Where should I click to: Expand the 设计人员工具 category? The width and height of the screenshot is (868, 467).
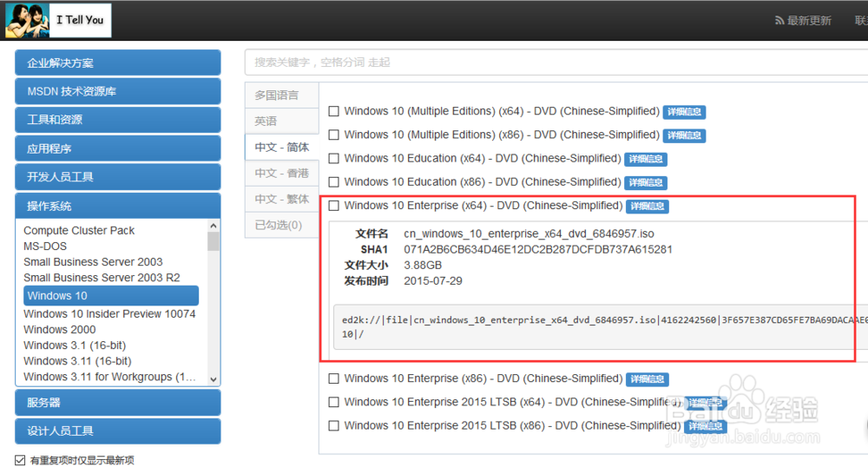coord(118,431)
